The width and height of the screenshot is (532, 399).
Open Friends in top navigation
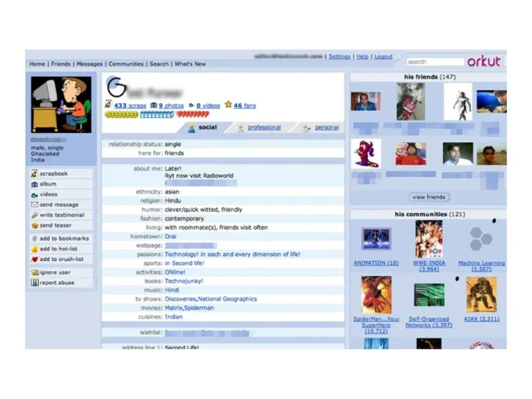click(x=61, y=64)
